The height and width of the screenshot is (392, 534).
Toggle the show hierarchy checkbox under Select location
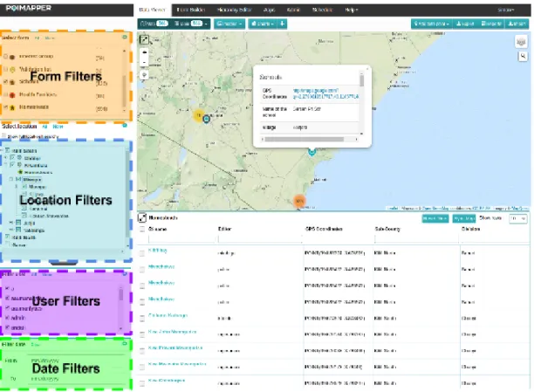(x=4, y=135)
